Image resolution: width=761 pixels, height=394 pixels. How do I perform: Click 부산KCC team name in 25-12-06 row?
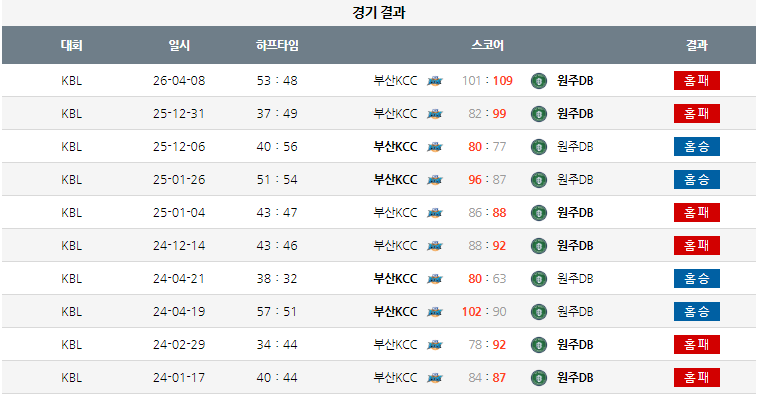coord(396,147)
